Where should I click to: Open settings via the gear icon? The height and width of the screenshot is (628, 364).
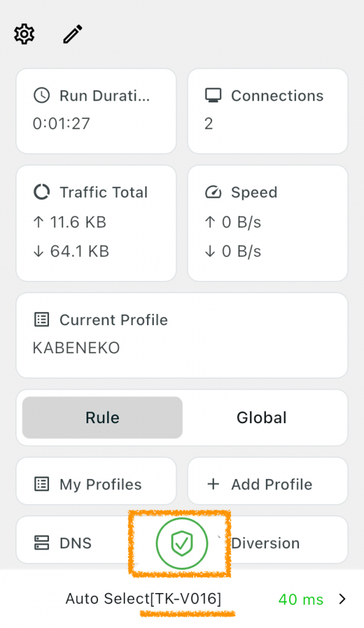pos(25,34)
